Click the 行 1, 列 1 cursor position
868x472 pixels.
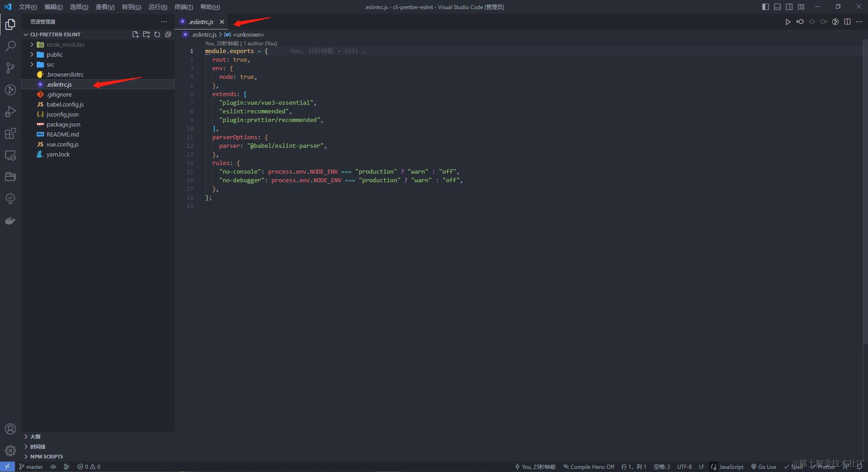(634, 467)
